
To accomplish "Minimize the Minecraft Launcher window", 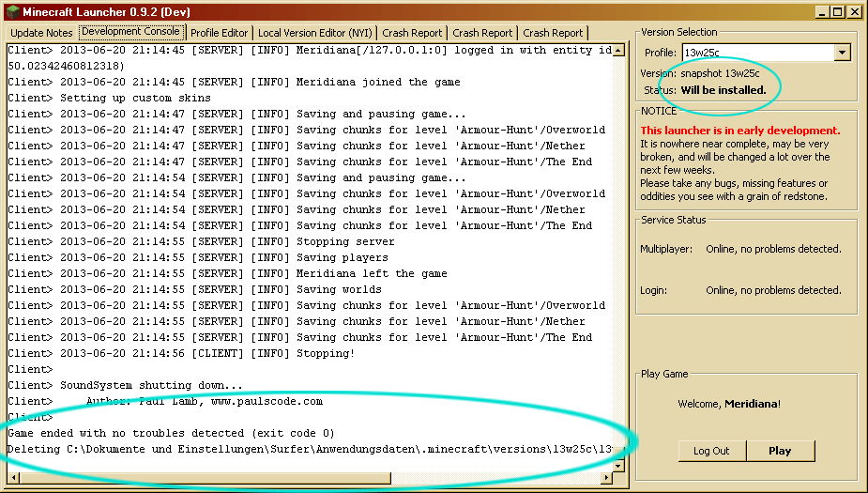I will point(822,11).
